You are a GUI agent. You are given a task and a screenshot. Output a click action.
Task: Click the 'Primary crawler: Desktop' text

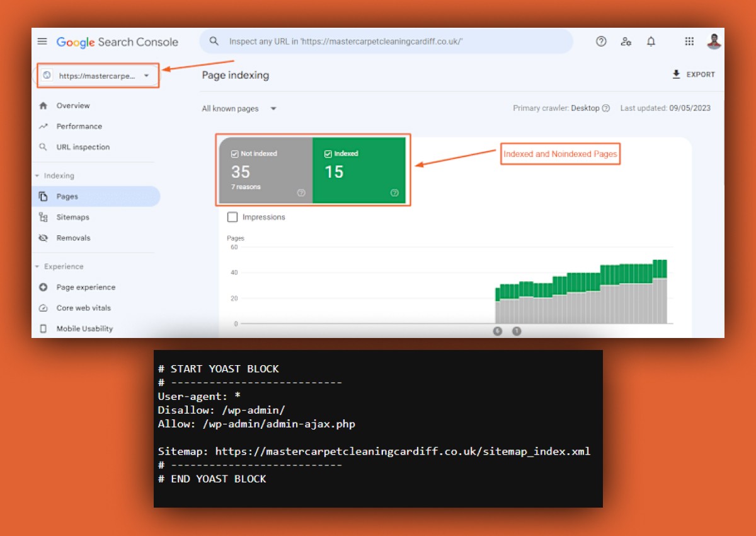[x=556, y=108]
